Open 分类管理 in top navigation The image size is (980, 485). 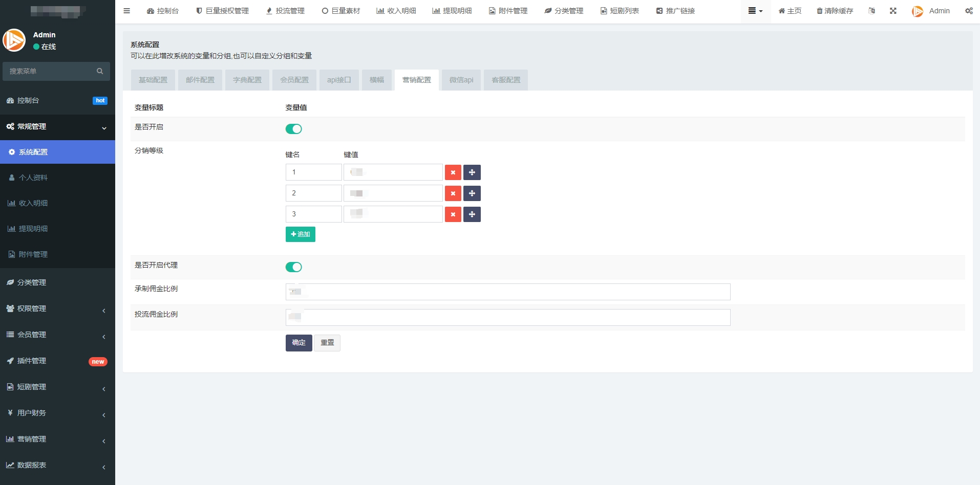coord(564,11)
